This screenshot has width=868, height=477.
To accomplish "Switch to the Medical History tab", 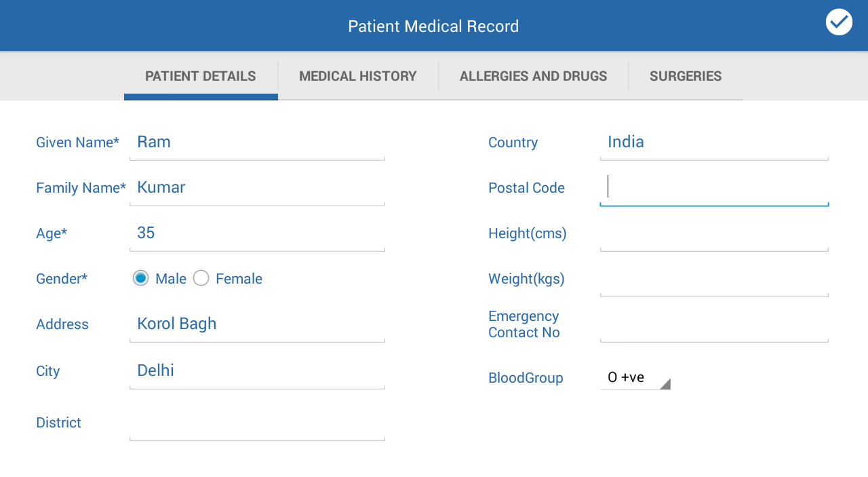I will pyautogui.click(x=358, y=76).
